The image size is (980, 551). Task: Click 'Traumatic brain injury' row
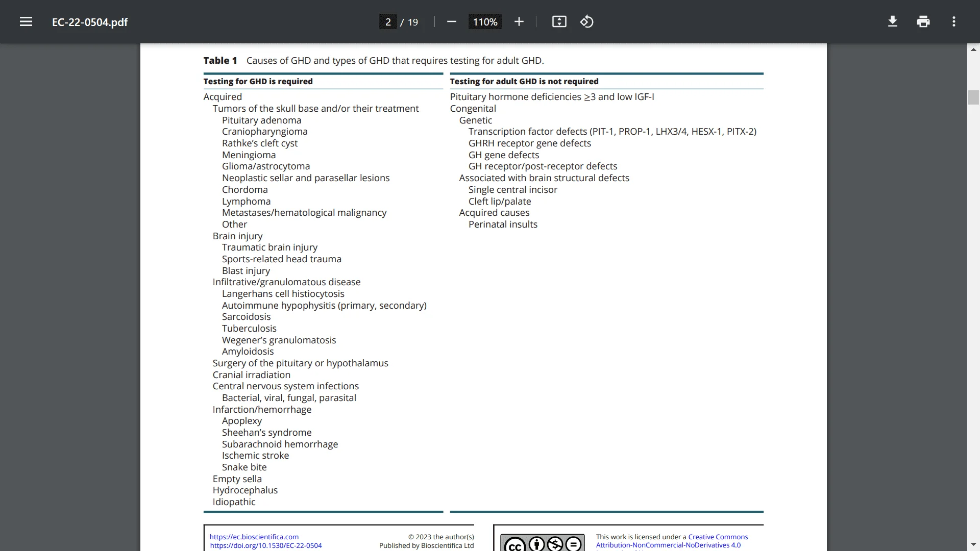click(269, 247)
